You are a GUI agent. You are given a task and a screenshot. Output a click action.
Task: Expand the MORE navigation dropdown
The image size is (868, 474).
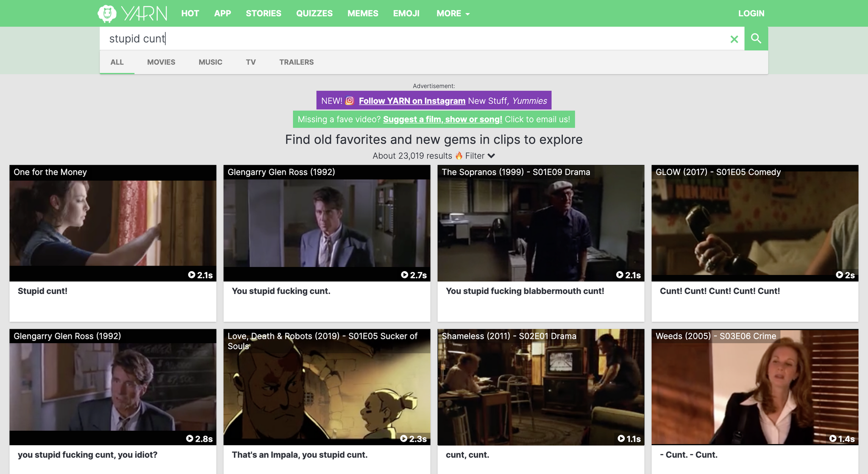point(454,13)
